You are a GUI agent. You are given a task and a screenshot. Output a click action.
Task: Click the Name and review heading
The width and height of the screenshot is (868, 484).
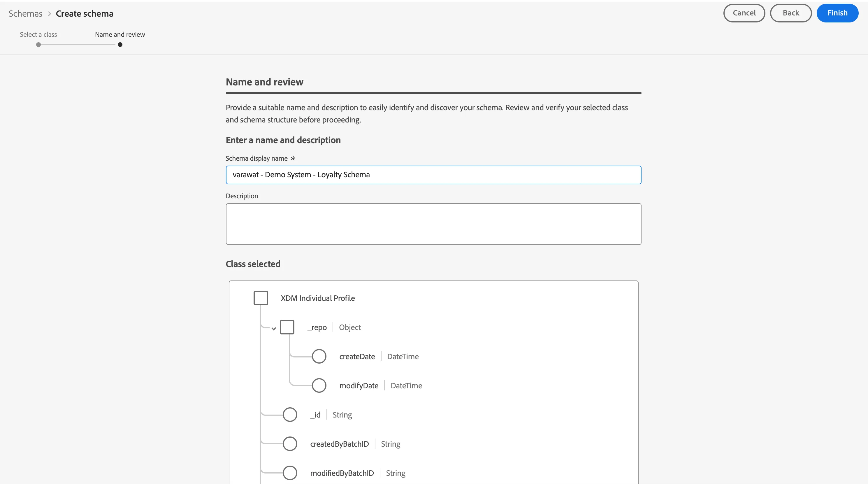pyautogui.click(x=265, y=82)
